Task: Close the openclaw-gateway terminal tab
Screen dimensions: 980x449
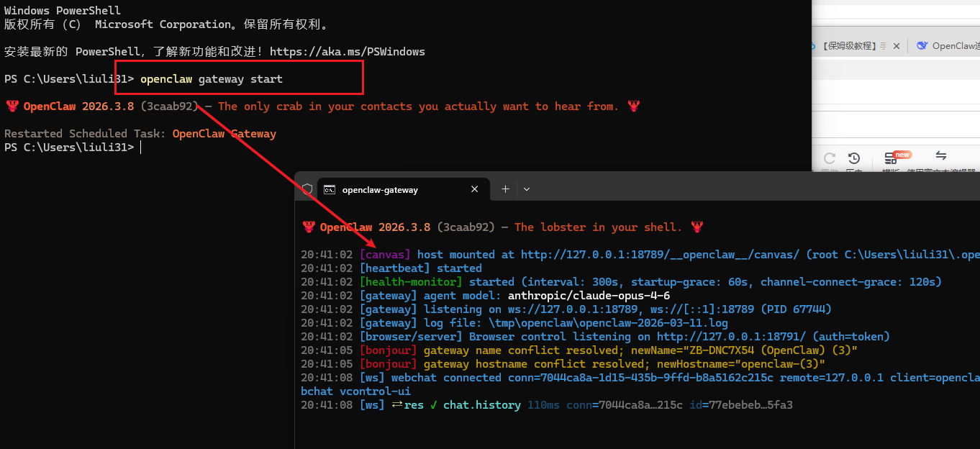Action: (x=475, y=189)
